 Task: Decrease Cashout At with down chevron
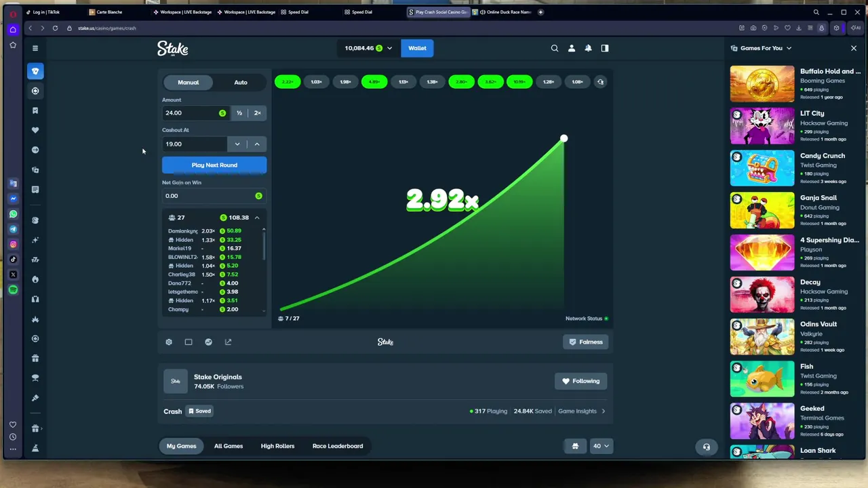pyautogui.click(x=237, y=144)
